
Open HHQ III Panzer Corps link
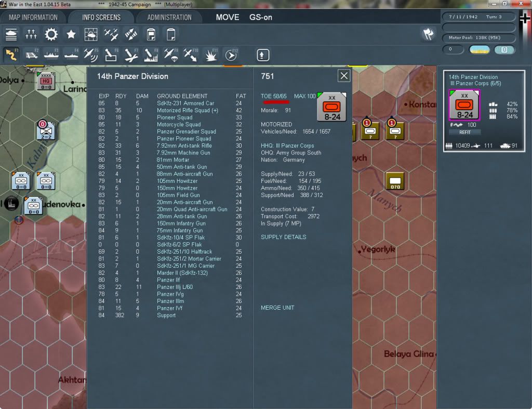click(x=287, y=146)
